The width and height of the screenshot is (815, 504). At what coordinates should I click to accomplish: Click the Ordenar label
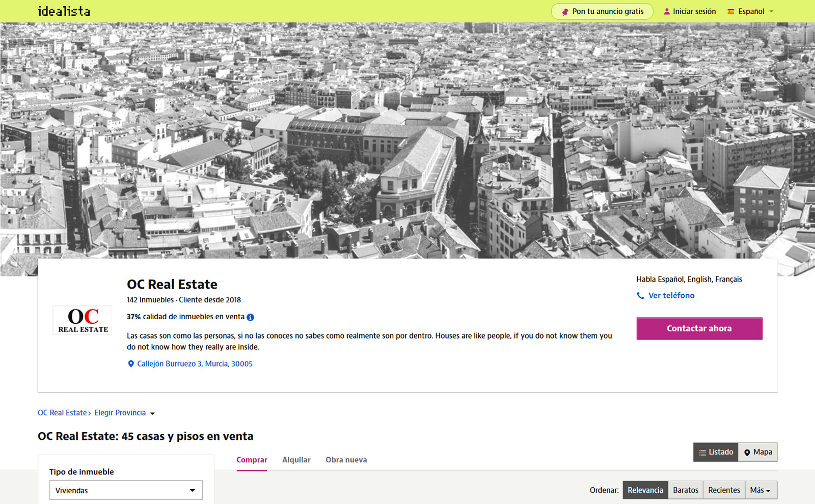(604, 490)
